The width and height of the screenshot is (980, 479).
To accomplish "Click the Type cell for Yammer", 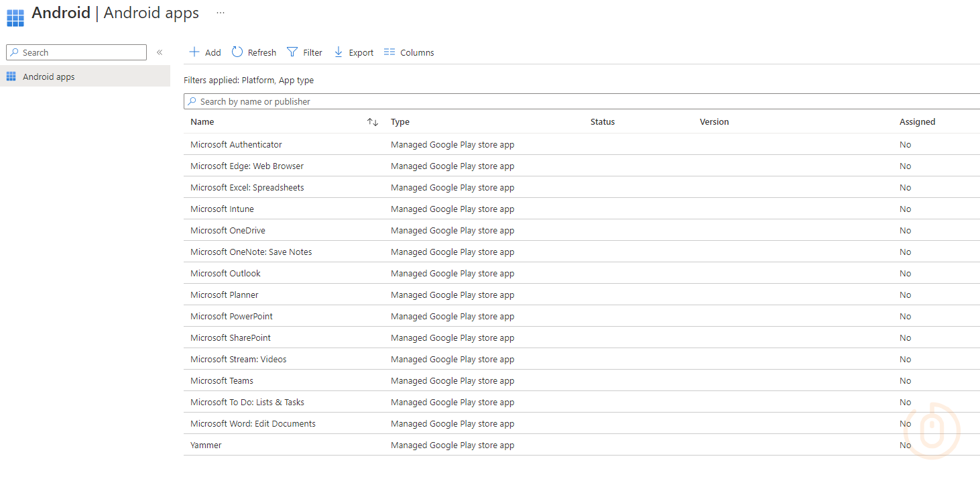I will 452,445.
